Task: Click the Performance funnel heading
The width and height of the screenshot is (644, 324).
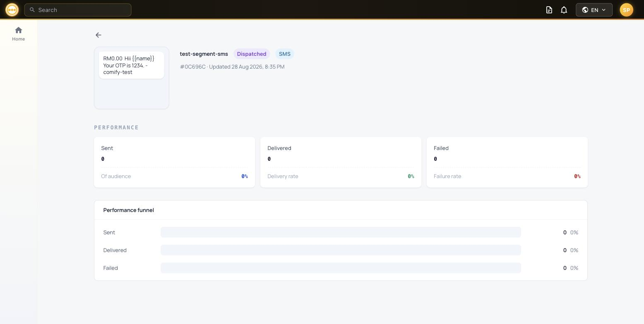Action: (129, 210)
